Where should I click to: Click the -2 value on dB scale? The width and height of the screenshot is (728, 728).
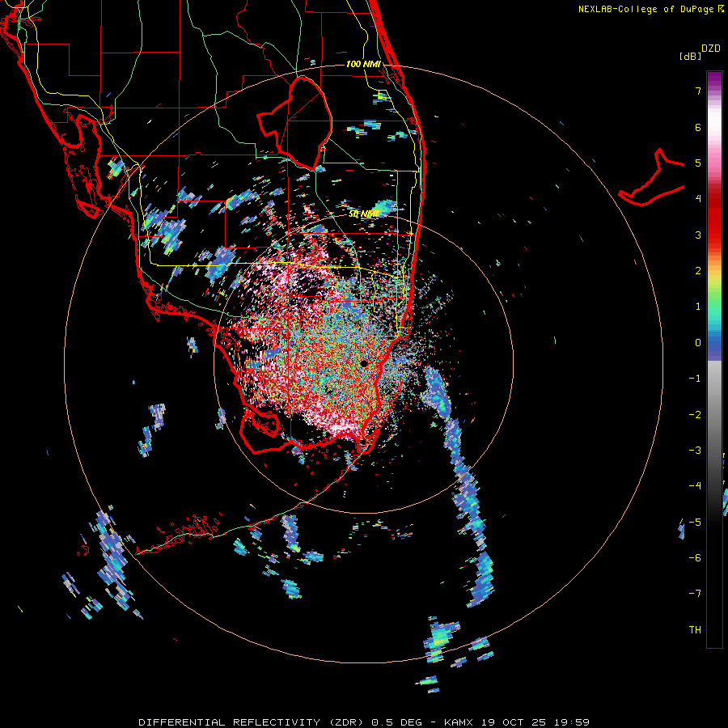pyautogui.click(x=695, y=415)
